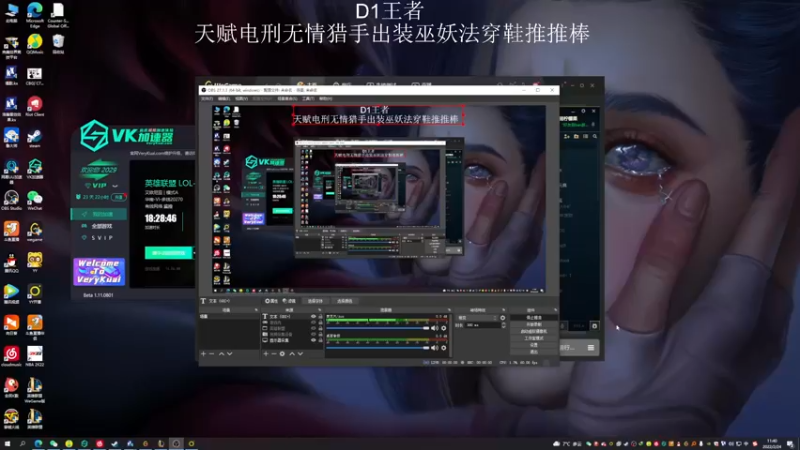Image resolution: width=800 pixels, height=450 pixels.
Task: Add a new source with plus icon
Action: point(266,354)
